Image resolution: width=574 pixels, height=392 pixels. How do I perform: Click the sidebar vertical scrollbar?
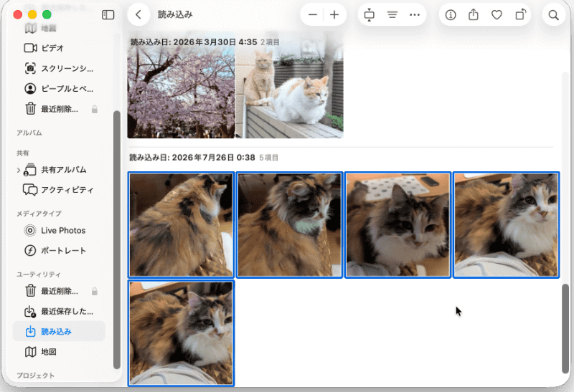[117, 239]
